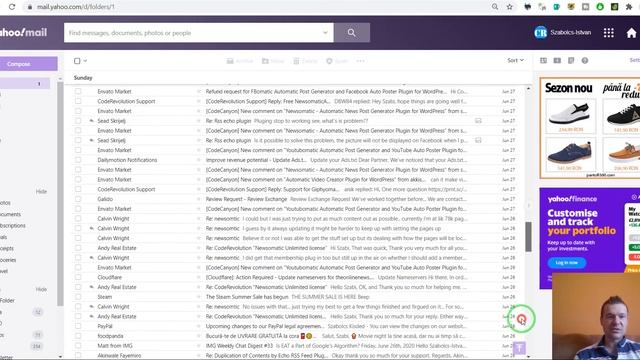Expand advanced search dropdown arrow
640x360 pixels.
coord(325,33)
